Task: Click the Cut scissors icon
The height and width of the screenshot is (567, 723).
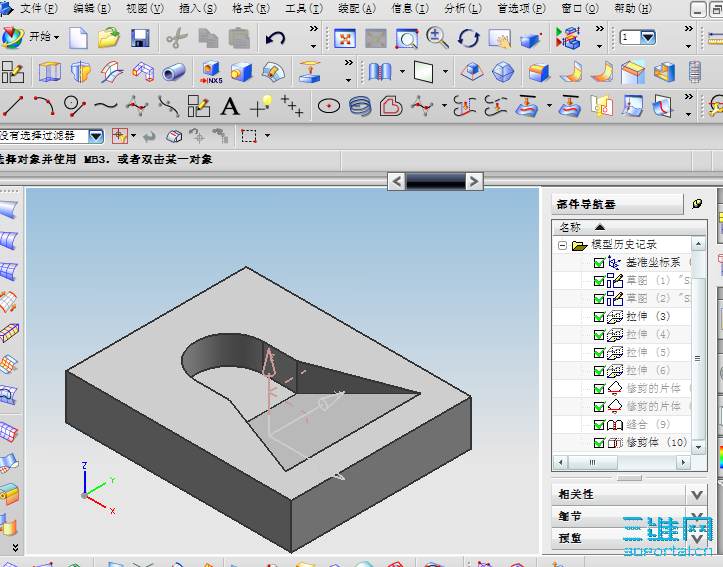Action: coord(177,38)
